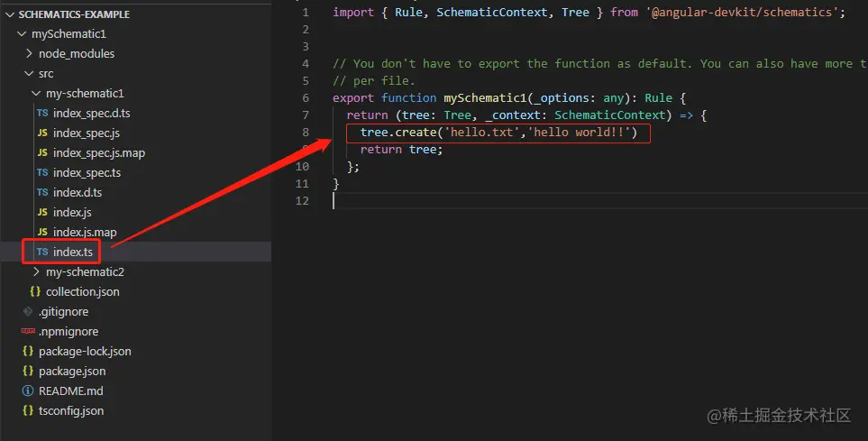
Task: Click the SCHEMATICS-EXAMPLE header title
Action: (74, 14)
